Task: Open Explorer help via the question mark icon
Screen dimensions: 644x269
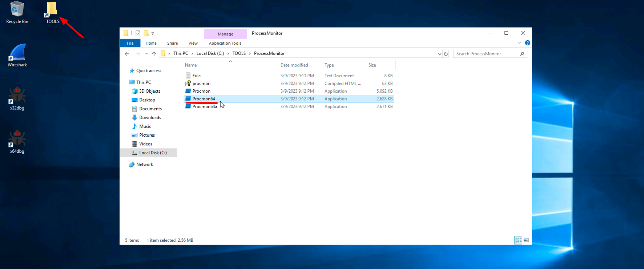Action: [x=527, y=43]
